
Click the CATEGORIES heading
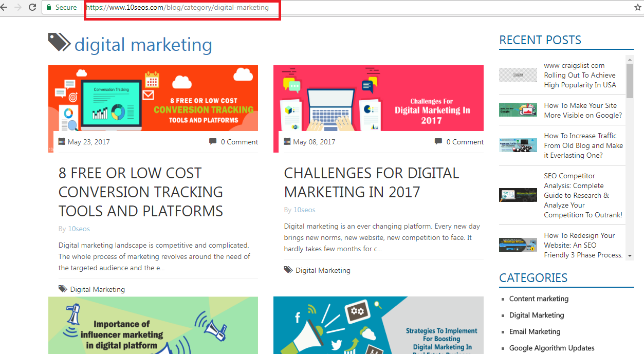click(x=533, y=278)
